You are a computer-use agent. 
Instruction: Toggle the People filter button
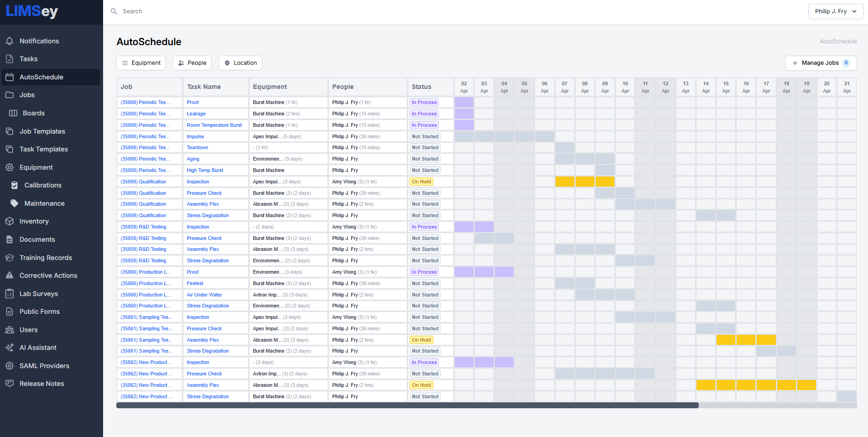192,63
